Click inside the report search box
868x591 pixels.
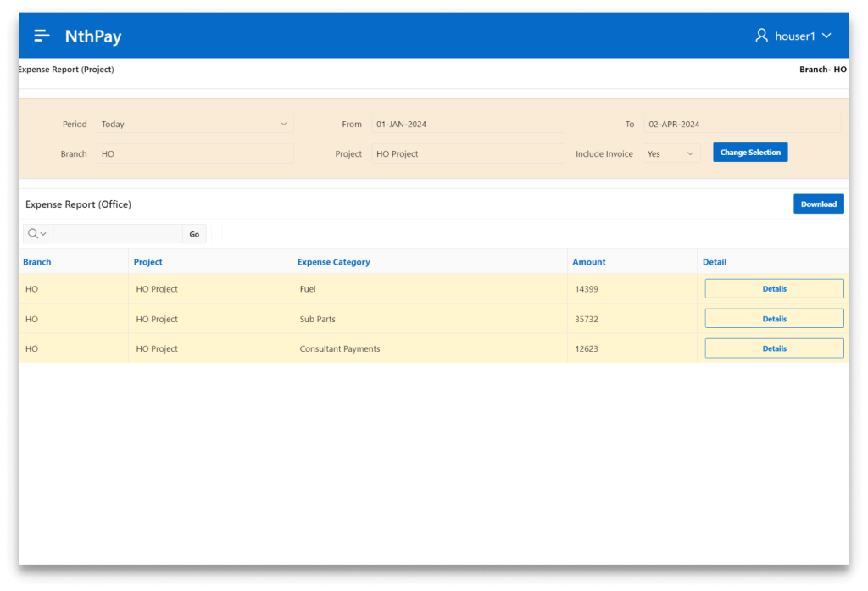[x=117, y=234]
